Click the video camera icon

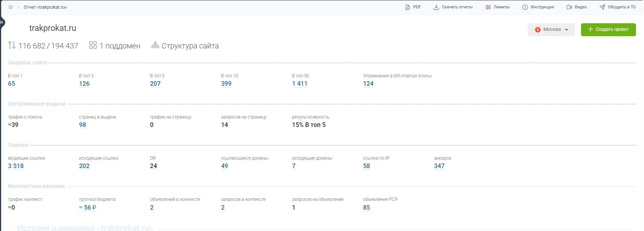click(x=569, y=7)
